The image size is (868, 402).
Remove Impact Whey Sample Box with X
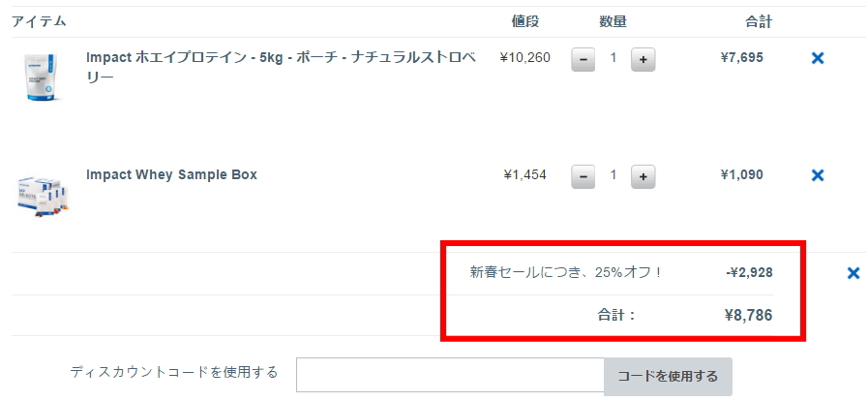pos(817,175)
